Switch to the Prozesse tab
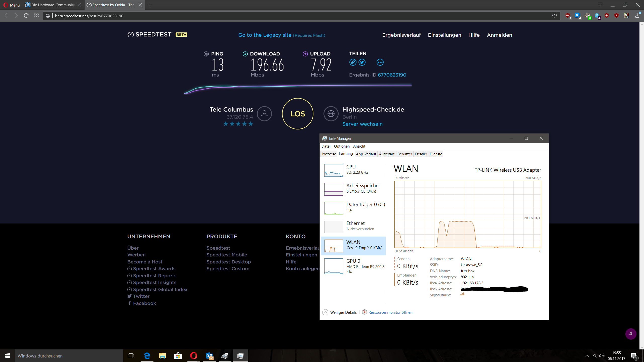Viewport: 644px width, 362px height. (329, 154)
